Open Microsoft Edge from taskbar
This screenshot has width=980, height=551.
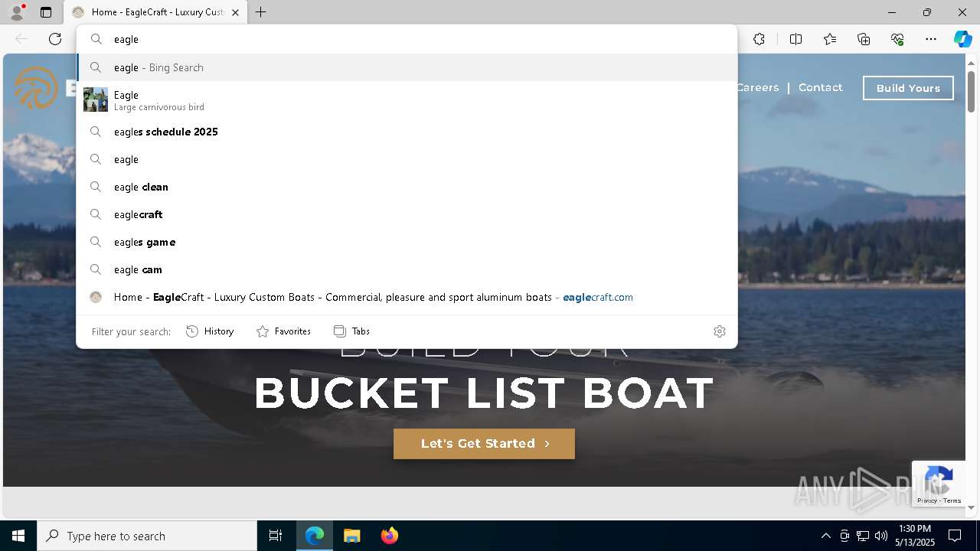coord(315,536)
